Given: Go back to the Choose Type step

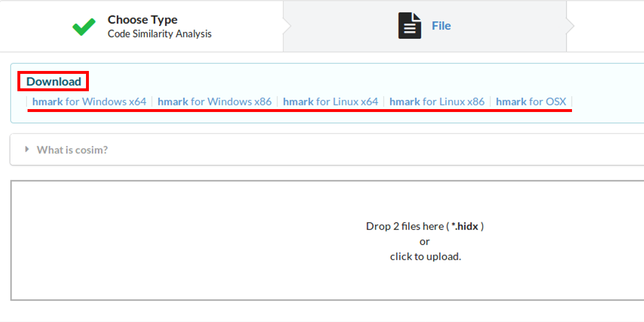Looking at the screenshot, I should 143,20.
